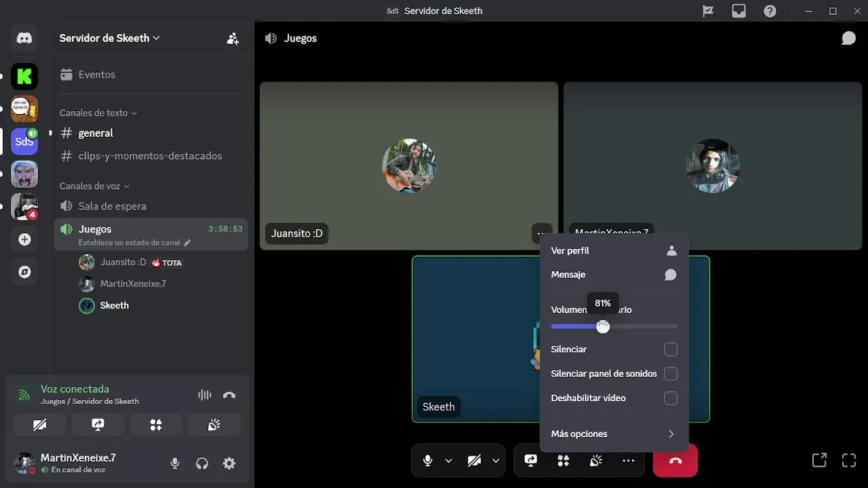868x488 pixels.
Task: Click red disconnect call button
Action: tap(675, 461)
